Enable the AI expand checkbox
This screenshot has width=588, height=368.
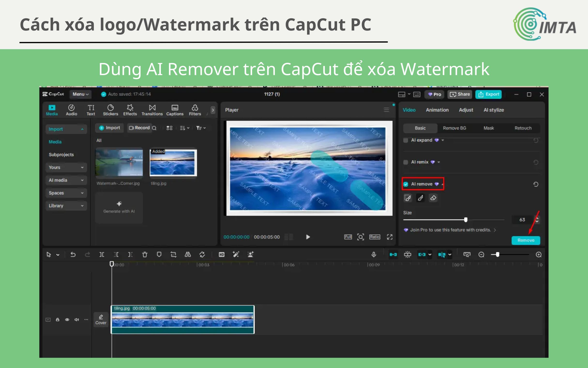(x=406, y=141)
